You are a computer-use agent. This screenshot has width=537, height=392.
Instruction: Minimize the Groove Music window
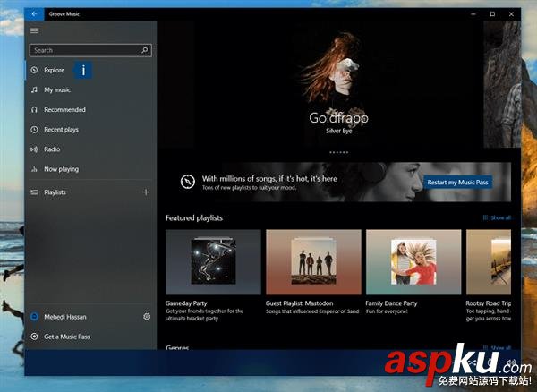[473, 14]
